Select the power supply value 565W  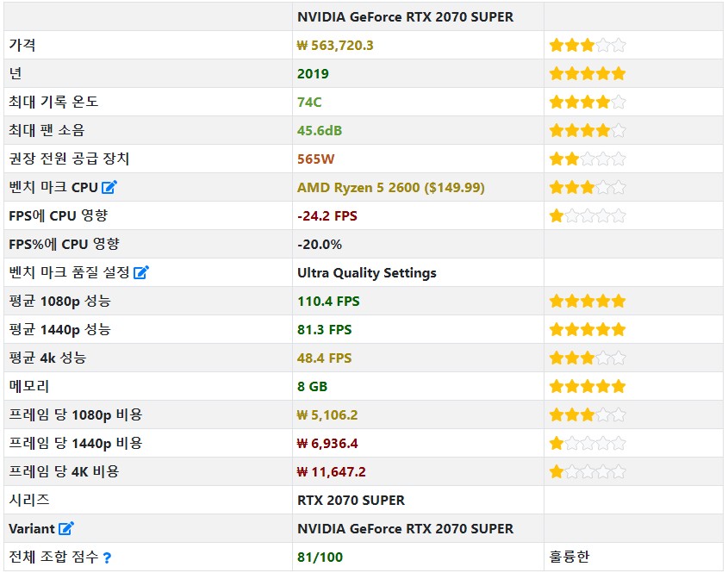(x=315, y=159)
